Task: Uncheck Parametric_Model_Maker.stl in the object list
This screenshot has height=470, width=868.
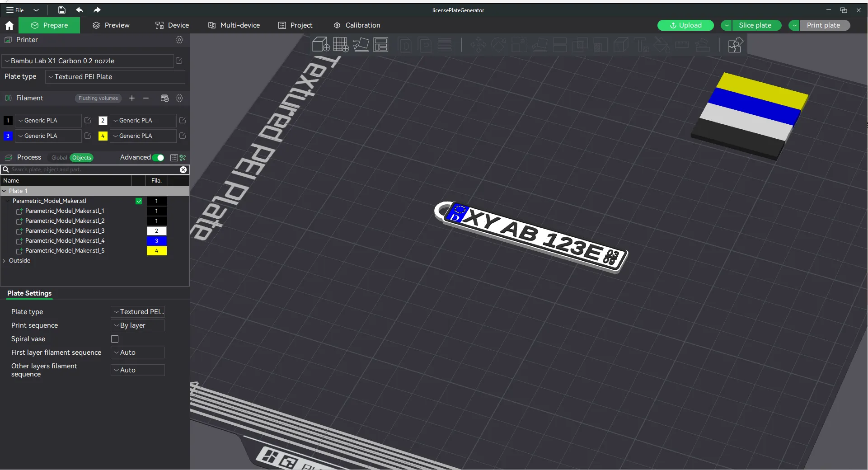Action: coord(139,201)
